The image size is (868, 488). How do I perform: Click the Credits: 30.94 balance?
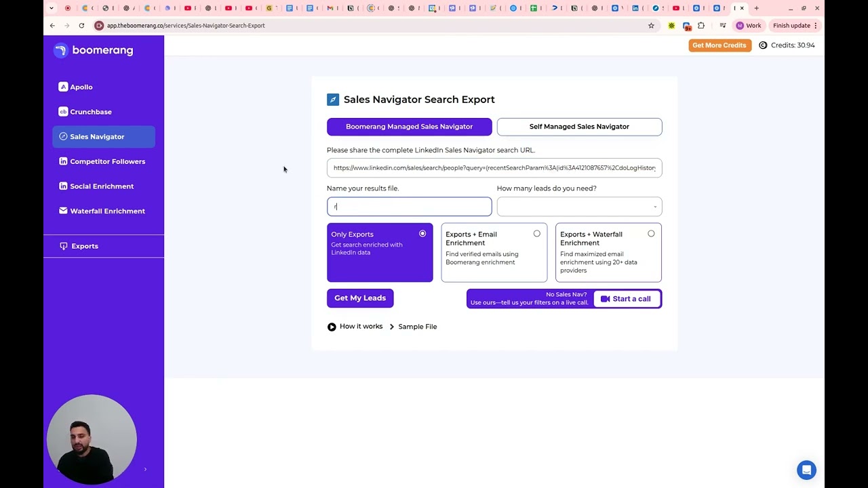tap(793, 45)
